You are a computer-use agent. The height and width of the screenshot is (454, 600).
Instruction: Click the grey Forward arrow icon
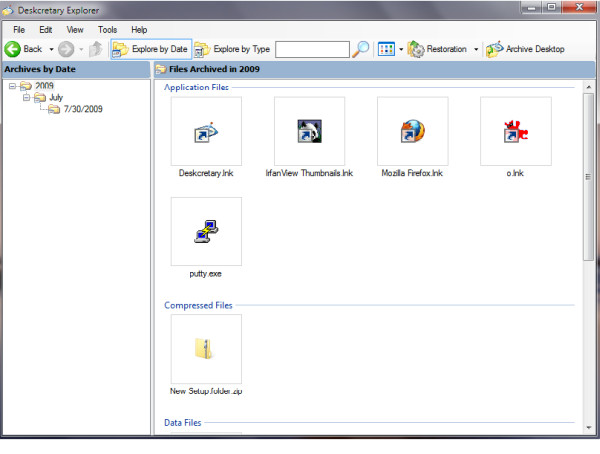click(66, 49)
